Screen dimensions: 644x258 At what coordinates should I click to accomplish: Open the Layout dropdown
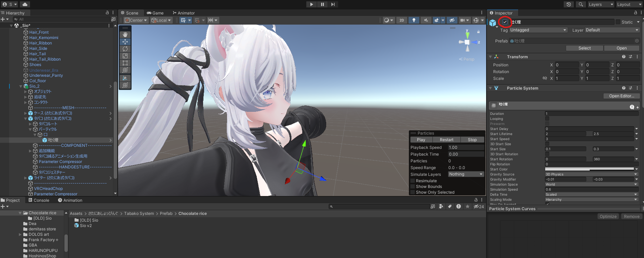pos(629,4)
